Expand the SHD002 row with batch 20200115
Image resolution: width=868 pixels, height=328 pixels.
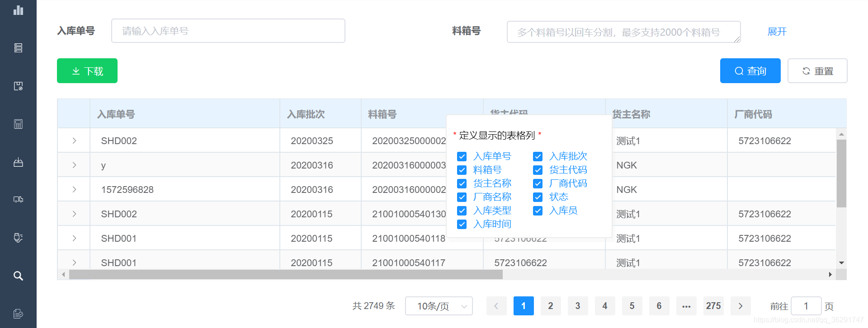pos(74,214)
